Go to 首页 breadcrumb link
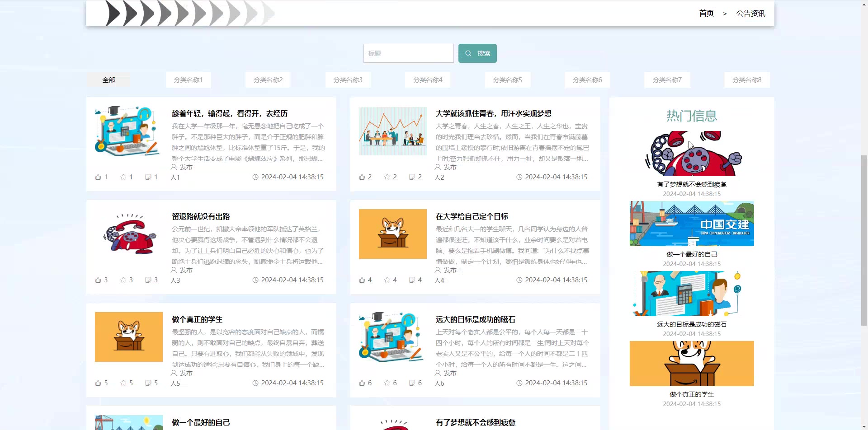 tap(707, 14)
